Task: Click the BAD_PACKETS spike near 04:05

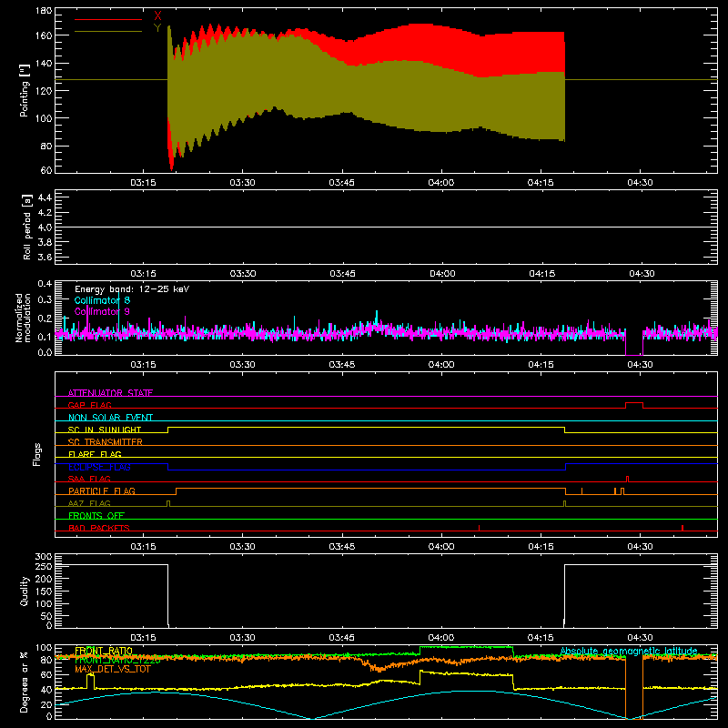Action: (x=480, y=528)
